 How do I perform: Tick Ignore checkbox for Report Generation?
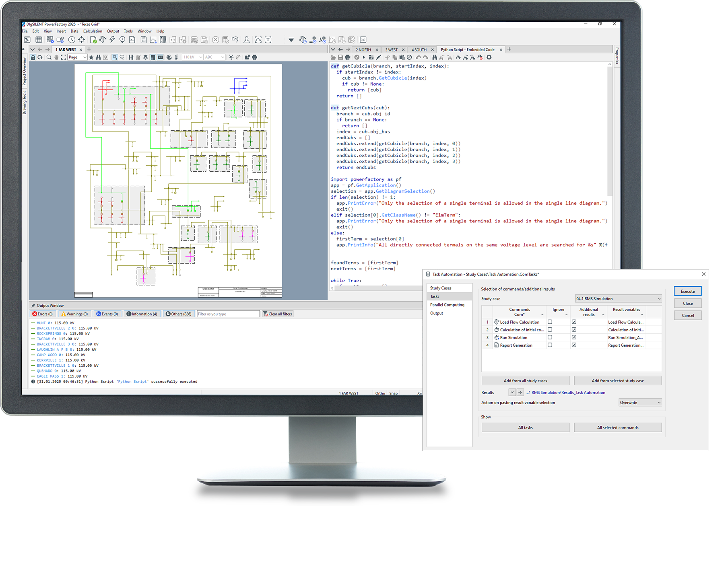(550, 345)
